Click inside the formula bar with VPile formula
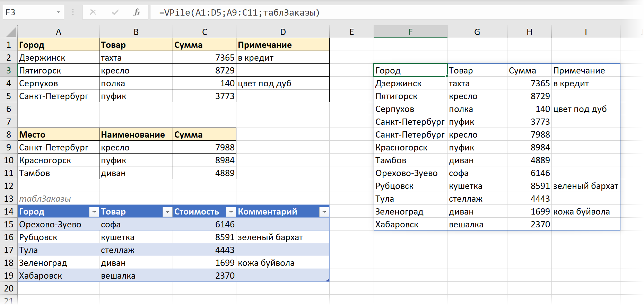 (381, 12)
